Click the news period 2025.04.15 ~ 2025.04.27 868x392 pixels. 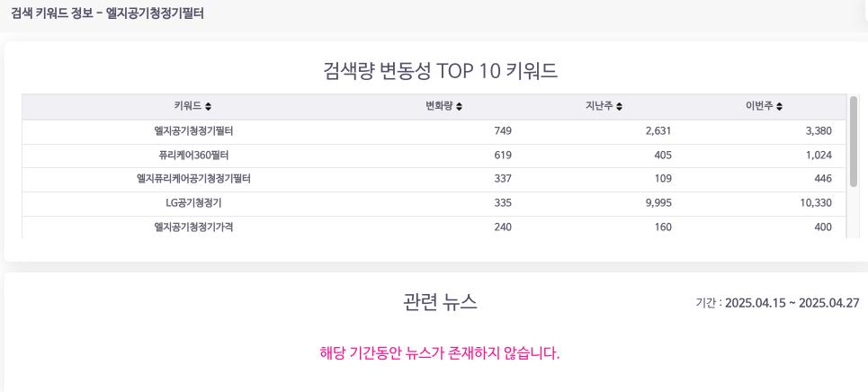(792, 303)
